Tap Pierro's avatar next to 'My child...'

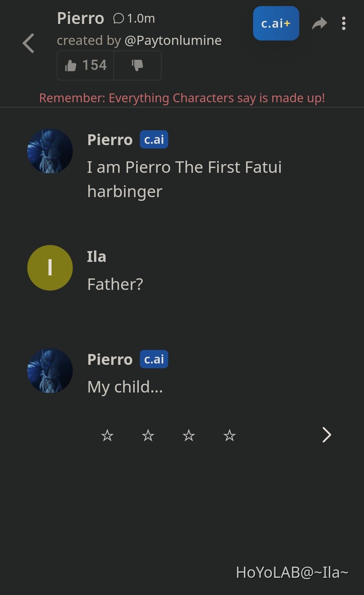tap(50, 371)
